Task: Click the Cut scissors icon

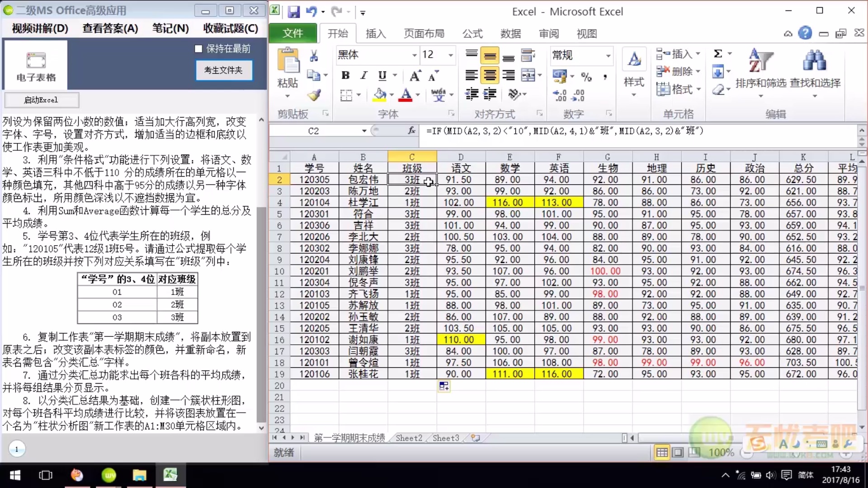Action: point(314,56)
